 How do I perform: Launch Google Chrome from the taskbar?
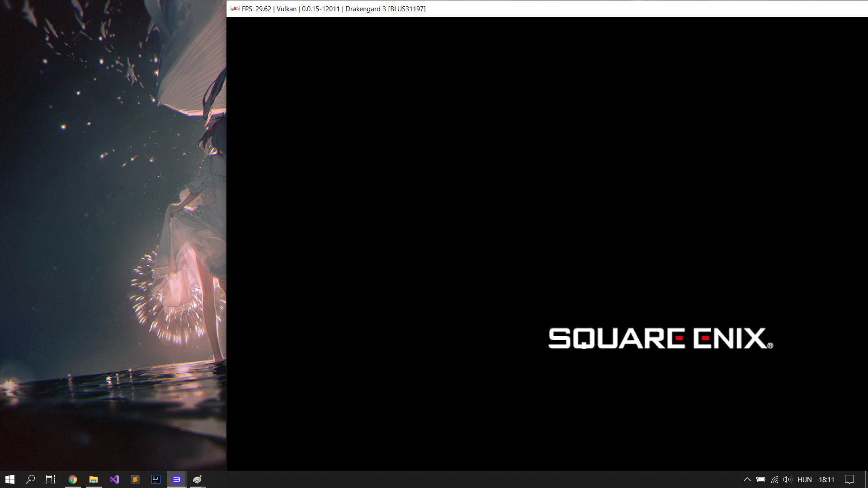tap(73, 479)
